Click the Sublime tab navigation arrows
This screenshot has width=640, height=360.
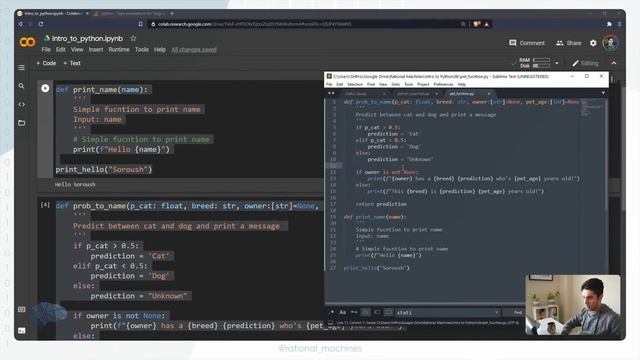tap(331, 93)
